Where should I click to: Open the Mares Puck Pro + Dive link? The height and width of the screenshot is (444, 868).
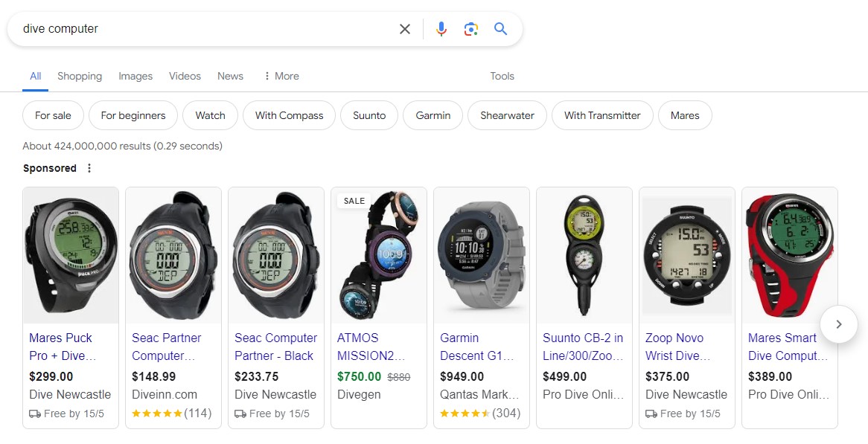[62, 347]
